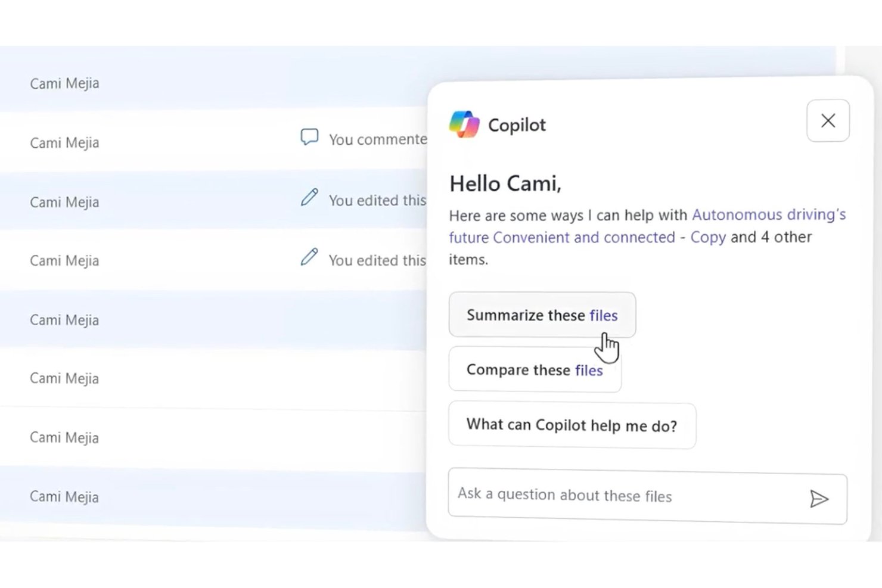882x588 pixels.
Task: Open the "Autonomous driving's future" file link
Action: pyautogui.click(x=647, y=226)
